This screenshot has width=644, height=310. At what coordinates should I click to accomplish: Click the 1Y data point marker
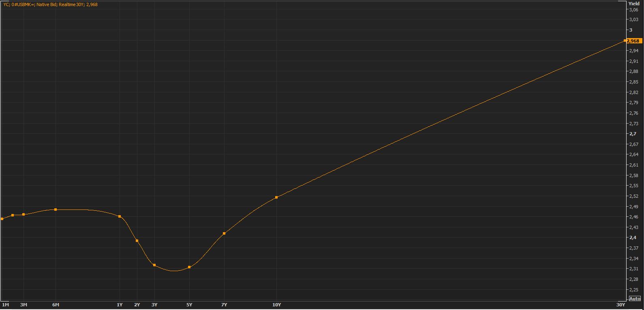(120, 216)
